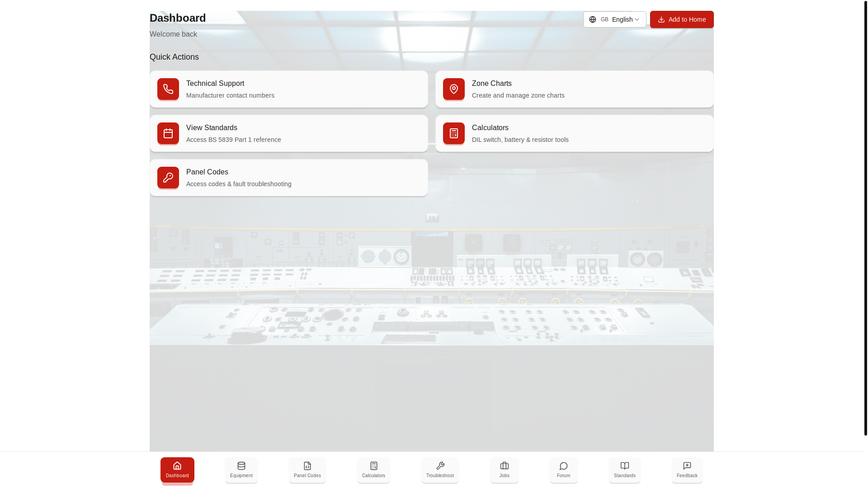Select the Calculators tab in bottom navigation

373,470
